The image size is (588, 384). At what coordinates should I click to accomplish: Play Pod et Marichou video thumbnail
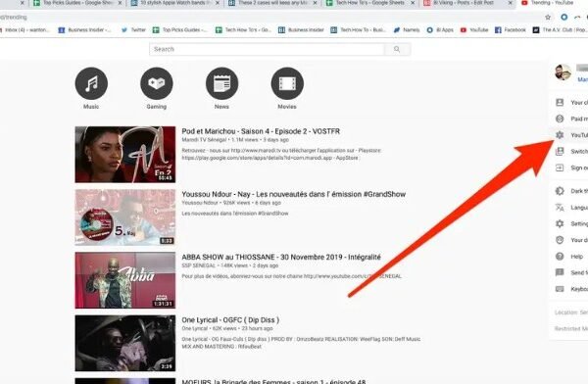[125, 155]
